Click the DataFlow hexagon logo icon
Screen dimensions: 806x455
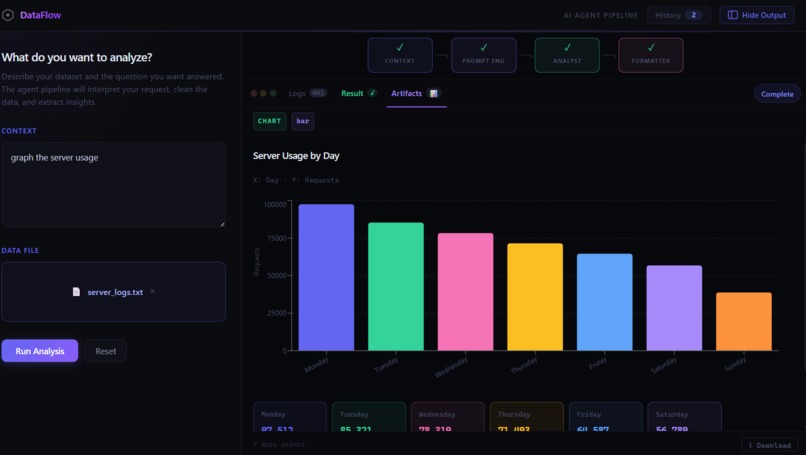click(8, 15)
